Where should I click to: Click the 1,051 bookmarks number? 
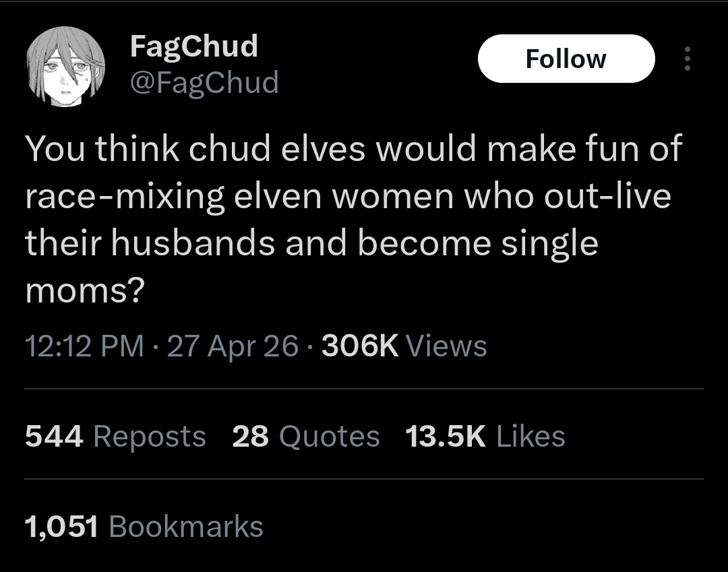tap(61, 527)
